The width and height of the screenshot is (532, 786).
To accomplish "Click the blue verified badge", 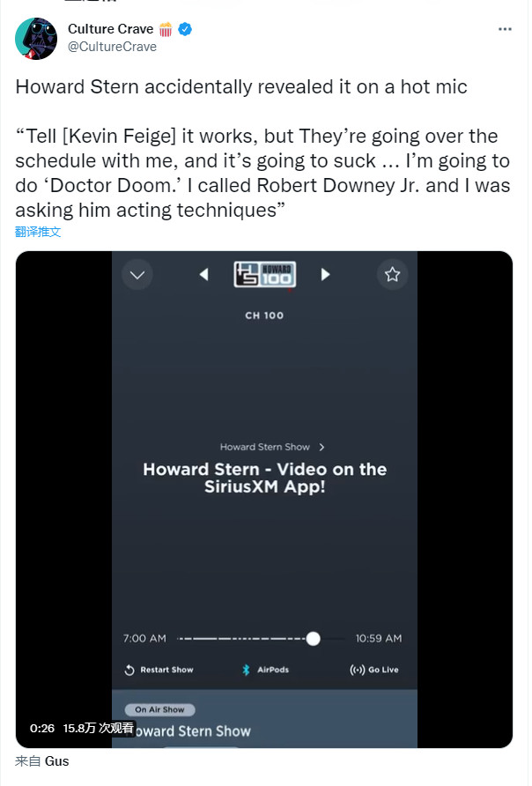I will 186,30.
